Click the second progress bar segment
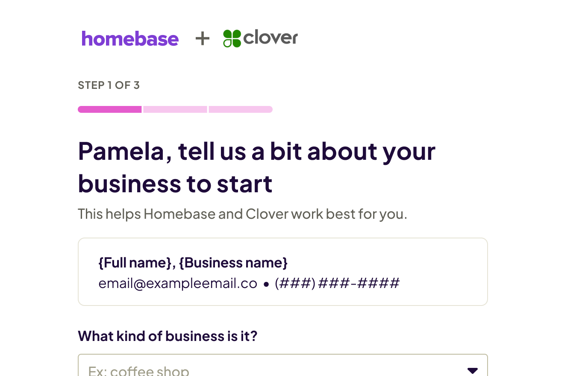588x376 pixels. [175, 109]
